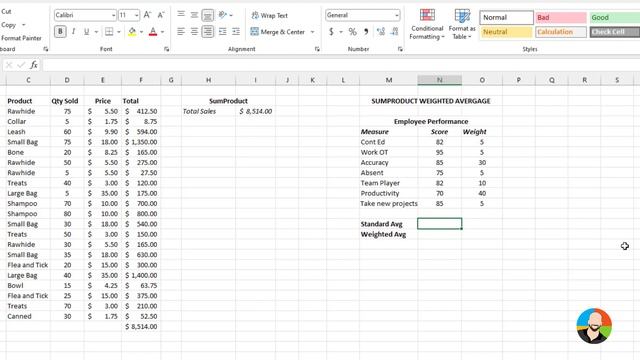This screenshot has height=360, width=640.
Task: Decrease font size with small A icon
Action: 161,15
